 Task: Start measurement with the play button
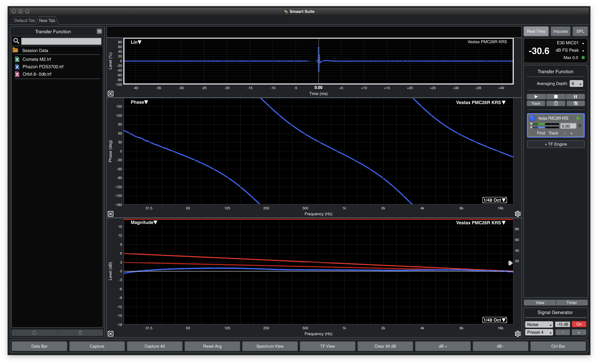click(x=536, y=97)
